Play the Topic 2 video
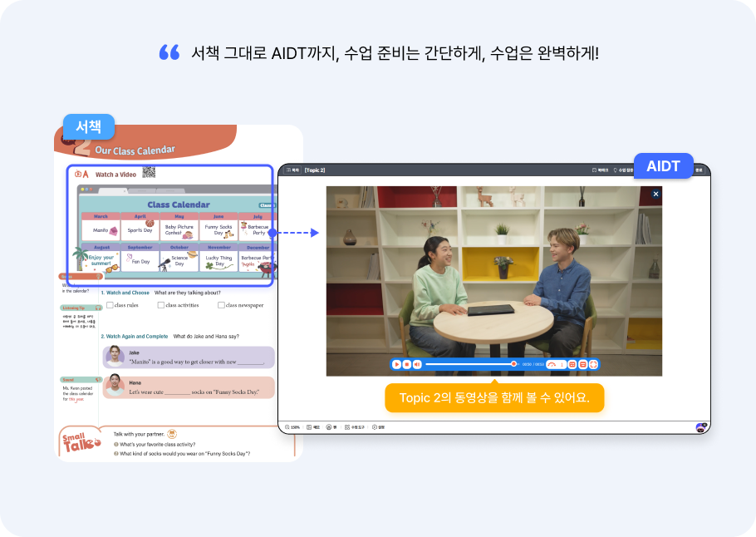Viewport: 756px width, 537px height. tap(396, 364)
